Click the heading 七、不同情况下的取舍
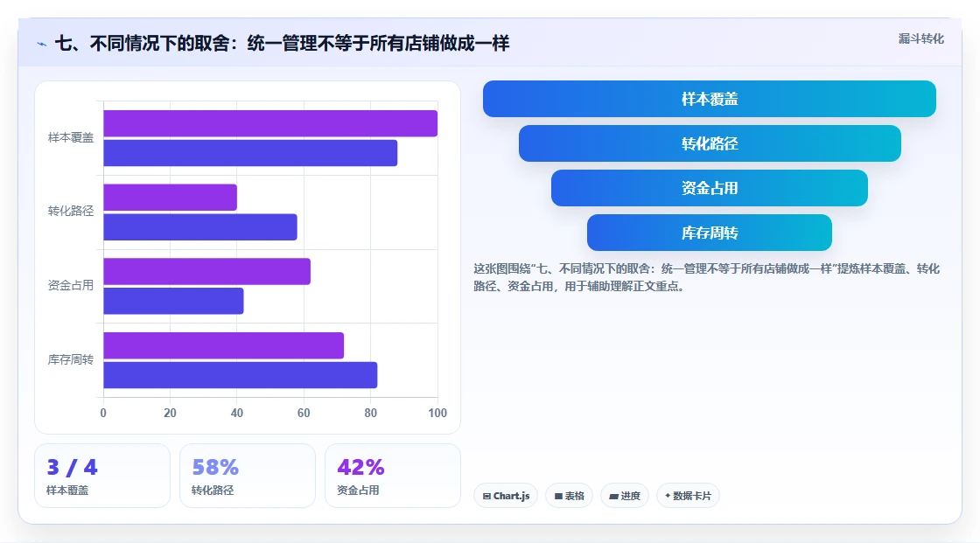Screen dimensions: 980x543 click(283, 43)
